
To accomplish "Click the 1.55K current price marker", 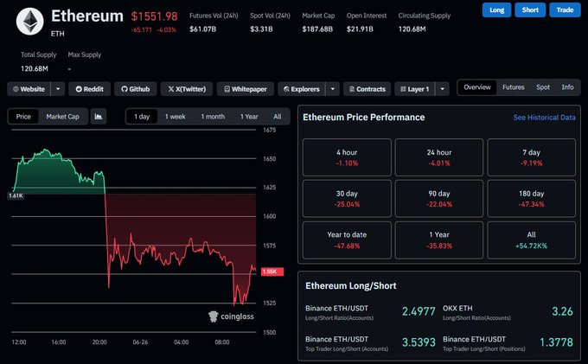I will coord(272,271).
